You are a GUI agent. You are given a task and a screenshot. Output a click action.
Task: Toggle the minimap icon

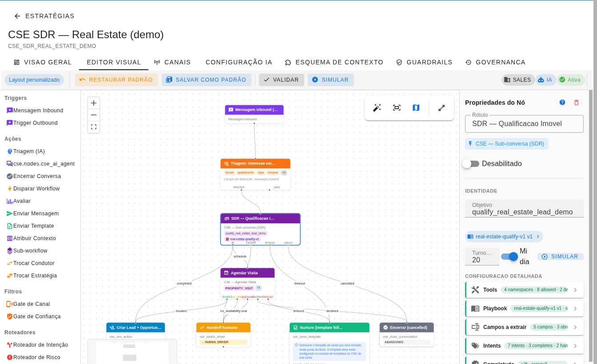(416, 108)
